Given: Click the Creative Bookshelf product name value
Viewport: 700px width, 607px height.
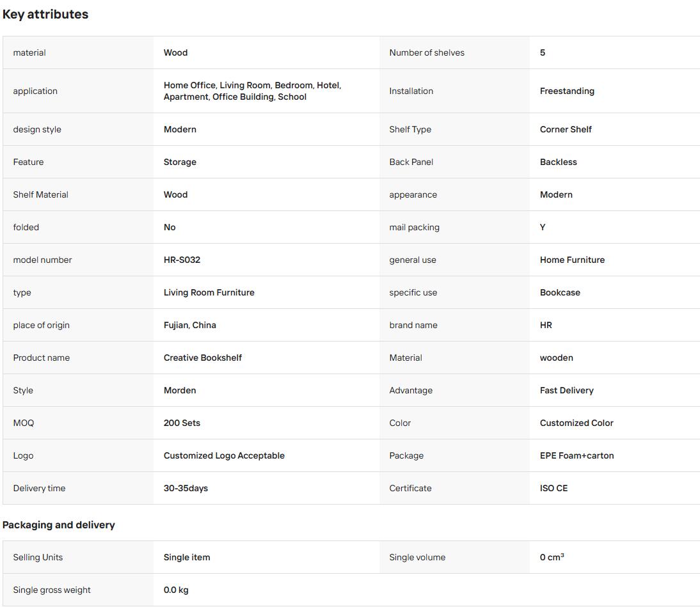Looking at the screenshot, I should click(203, 358).
